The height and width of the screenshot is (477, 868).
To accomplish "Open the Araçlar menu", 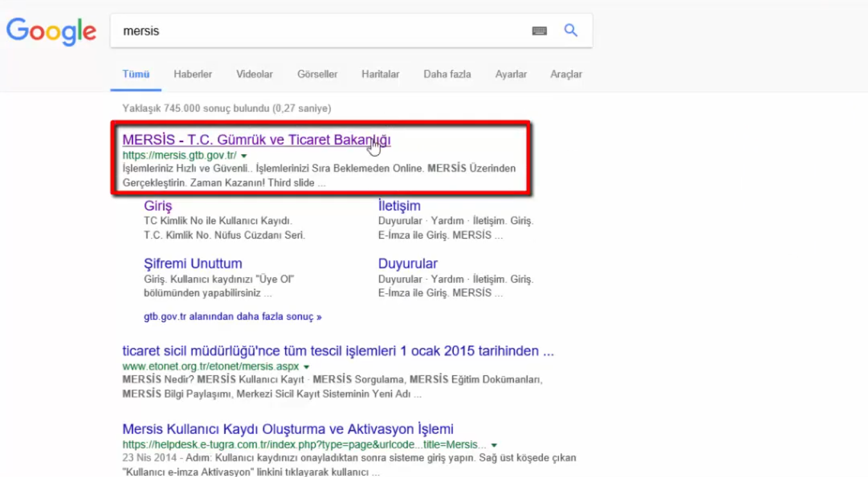I will 565,74.
